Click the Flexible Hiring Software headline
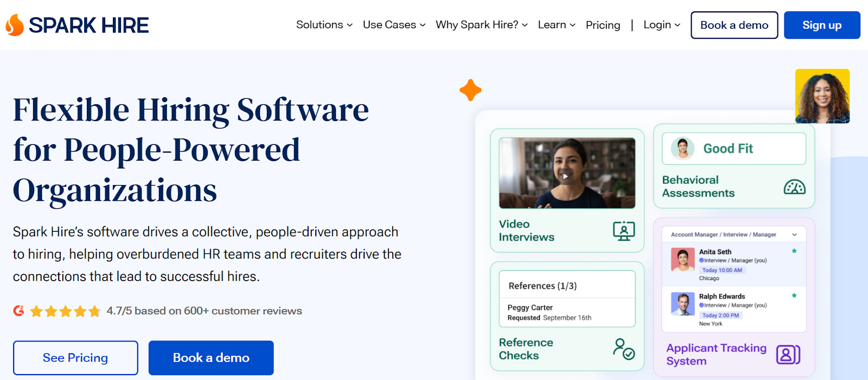 (x=191, y=150)
